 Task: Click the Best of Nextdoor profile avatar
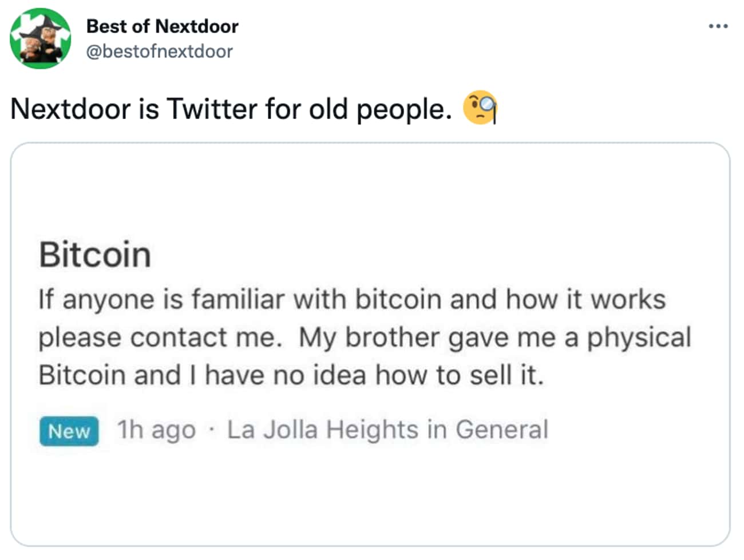pyautogui.click(x=40, y=39)
